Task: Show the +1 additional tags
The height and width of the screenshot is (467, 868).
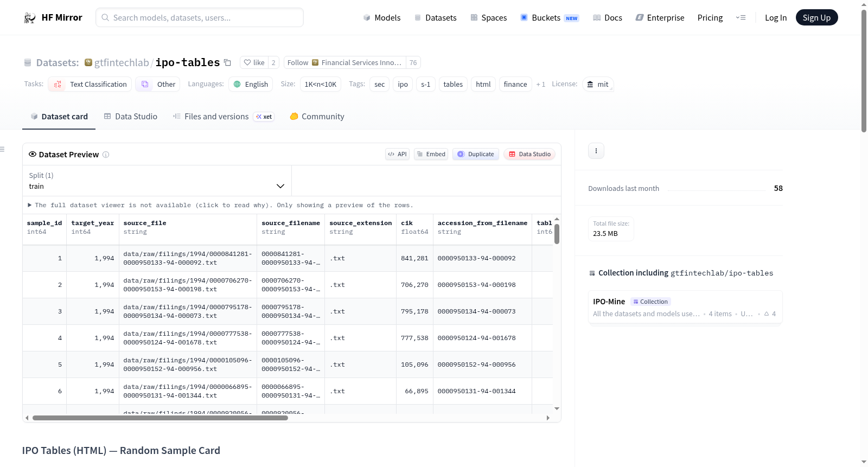Action: (541, 84)
